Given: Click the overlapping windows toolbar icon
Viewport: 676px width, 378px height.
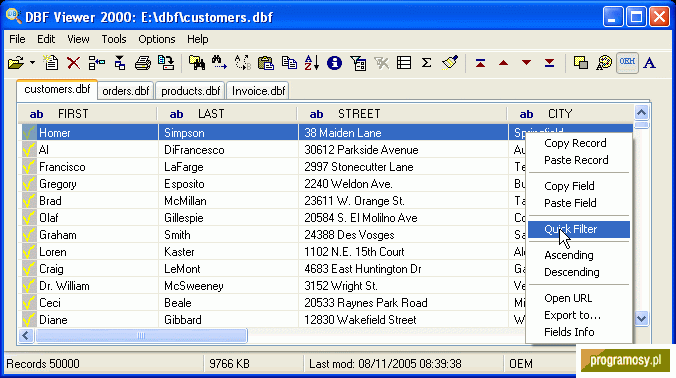Looking at the screenshot, I should [x=581, y=63].
